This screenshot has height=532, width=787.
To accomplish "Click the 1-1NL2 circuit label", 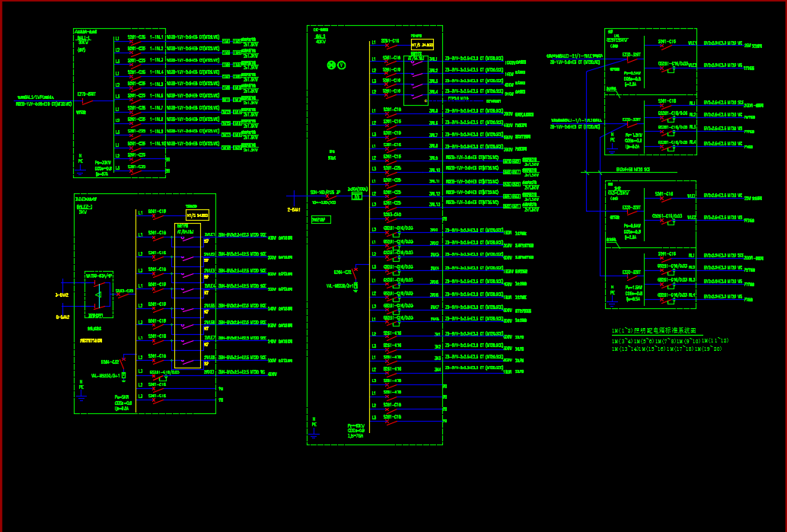I will (157, 49).
